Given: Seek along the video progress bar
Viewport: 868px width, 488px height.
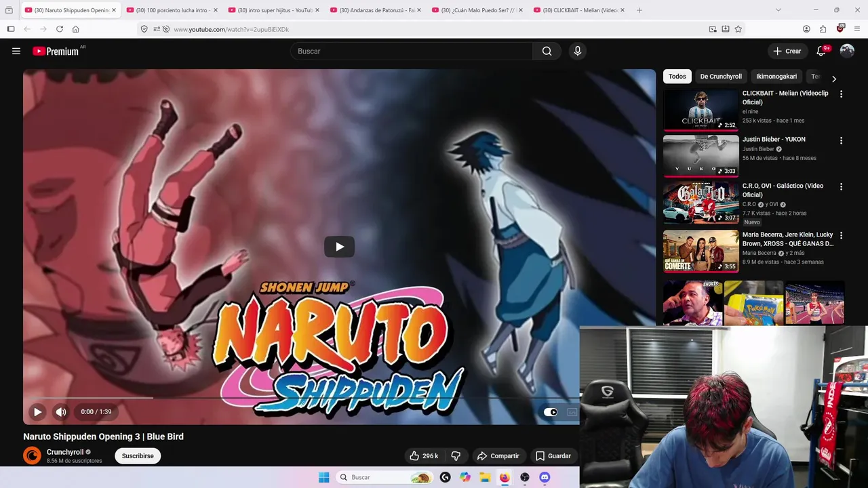Looking at the screenshot, I should pyautogui.click(x=301, y=398).
